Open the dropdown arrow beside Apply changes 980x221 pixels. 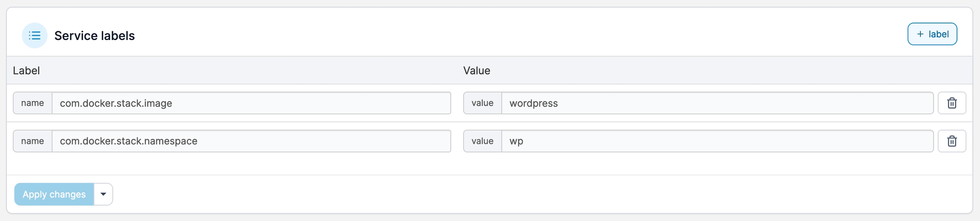pos(103,194)
